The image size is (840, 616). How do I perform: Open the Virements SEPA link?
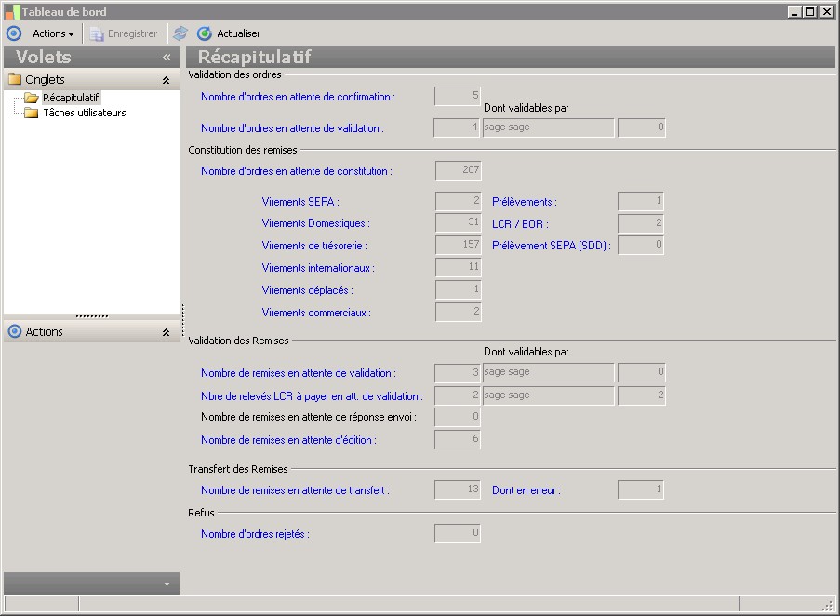300,202
